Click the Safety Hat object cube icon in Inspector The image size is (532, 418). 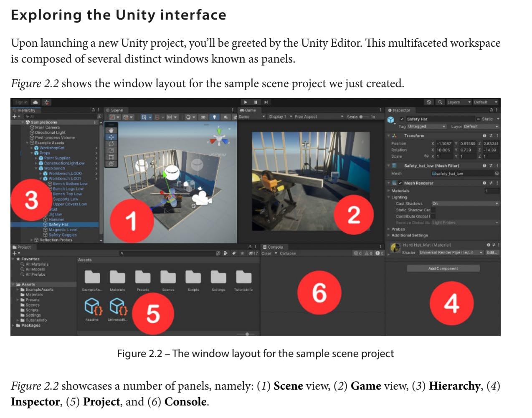pyautogui.click(x=391, y=120)
